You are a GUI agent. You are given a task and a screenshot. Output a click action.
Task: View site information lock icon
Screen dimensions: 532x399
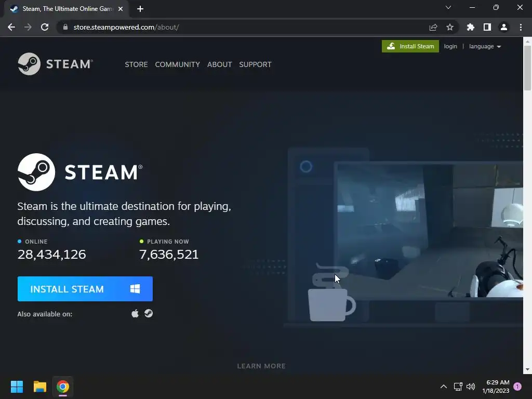point(65,27)
